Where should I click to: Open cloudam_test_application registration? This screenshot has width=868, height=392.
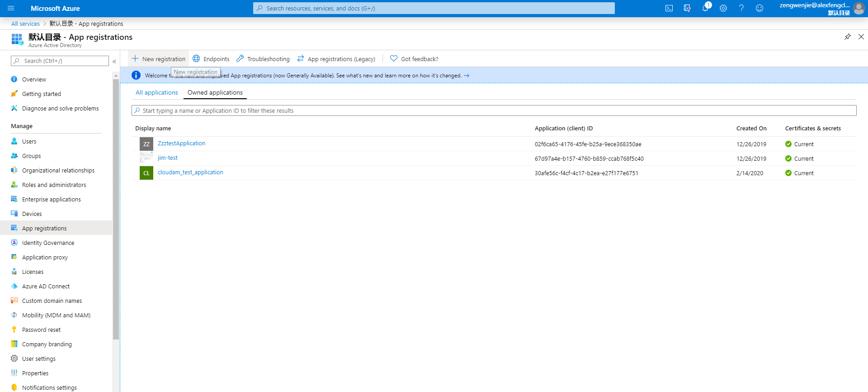coord(190,172)
